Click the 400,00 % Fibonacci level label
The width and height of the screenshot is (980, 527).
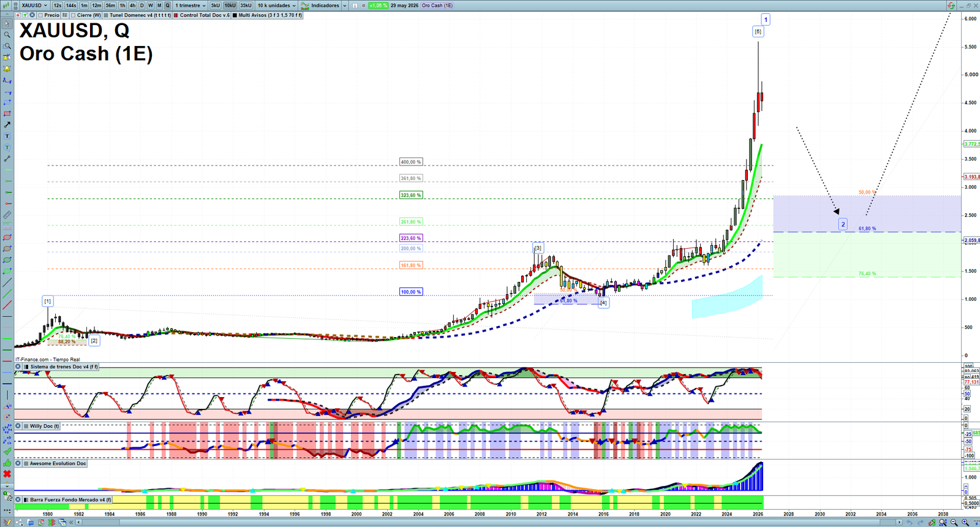(x=411, y=162)
